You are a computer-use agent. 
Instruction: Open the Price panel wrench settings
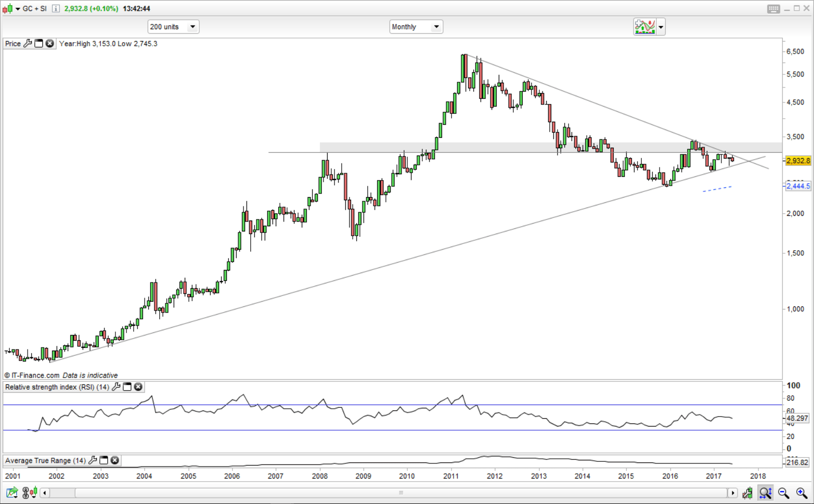click(x=28, y=44)
